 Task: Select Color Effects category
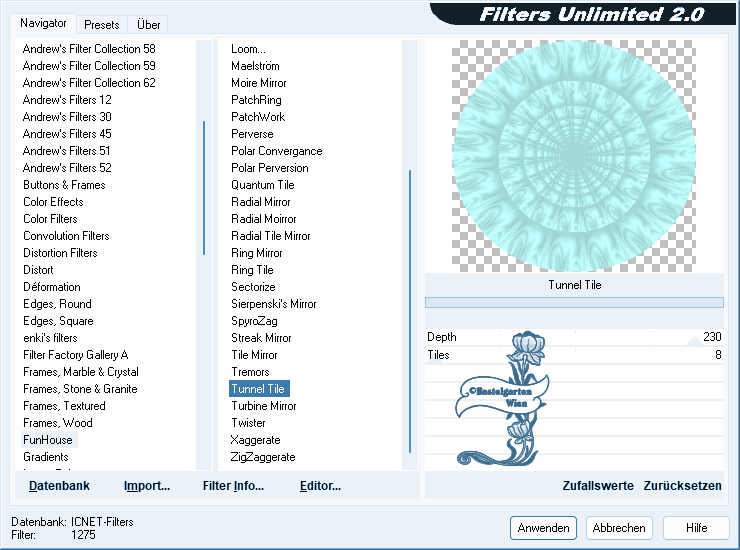point(53,202)
